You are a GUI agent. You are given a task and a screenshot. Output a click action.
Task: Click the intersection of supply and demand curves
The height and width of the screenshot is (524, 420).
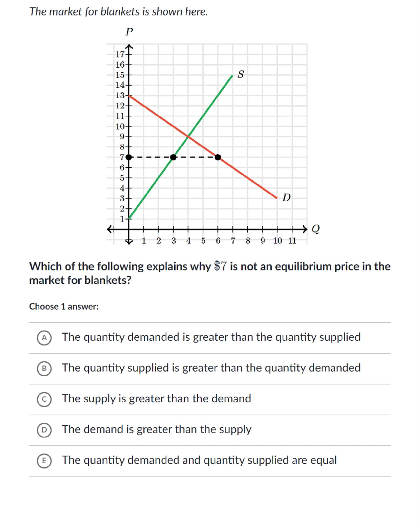click(188, 137)
